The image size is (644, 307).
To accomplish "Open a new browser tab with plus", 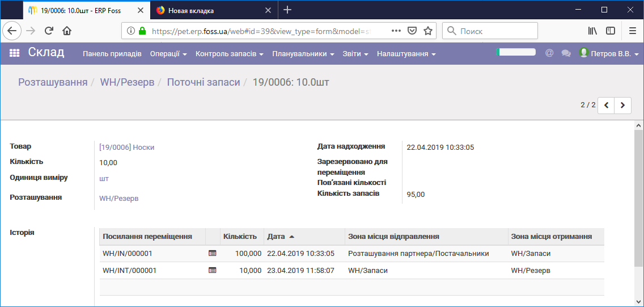I will coord(287,10).
